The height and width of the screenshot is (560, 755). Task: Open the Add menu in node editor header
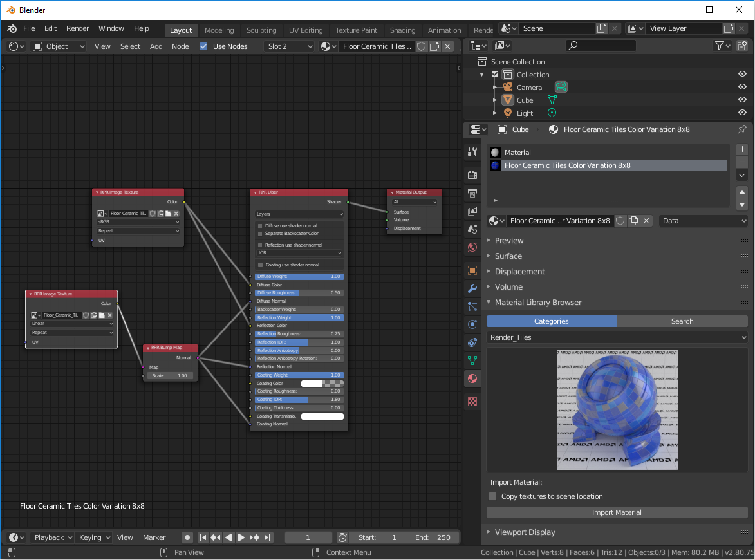coord(156,46)
